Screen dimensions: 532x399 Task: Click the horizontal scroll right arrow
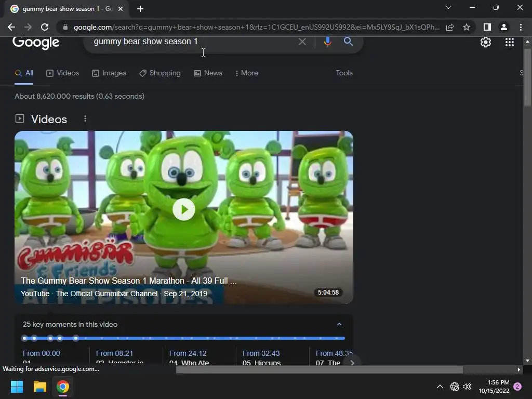[519, 369]
